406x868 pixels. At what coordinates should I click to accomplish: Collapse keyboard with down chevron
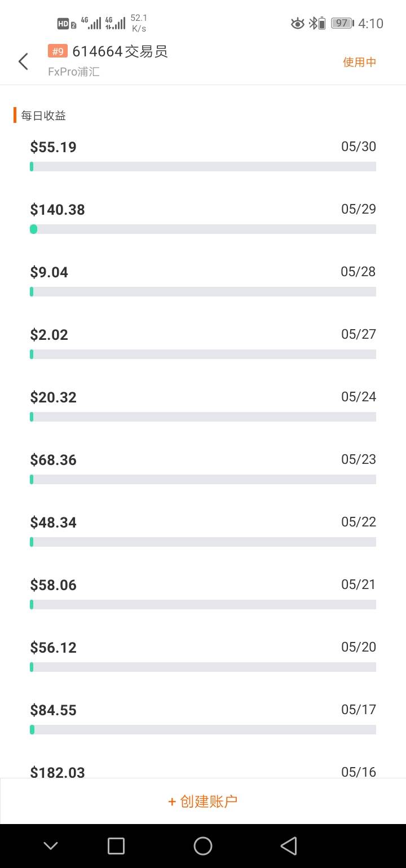pyautogui.click(x=51, y=845)
